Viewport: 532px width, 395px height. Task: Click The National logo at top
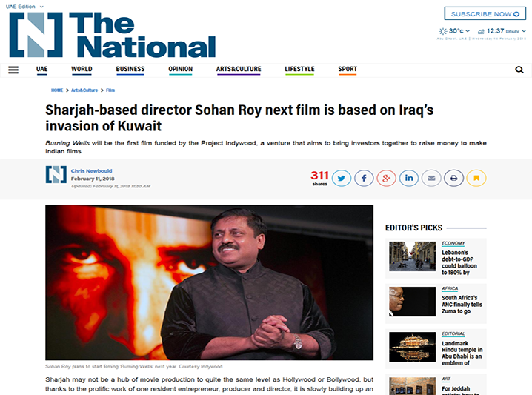(x=113, y=35)
